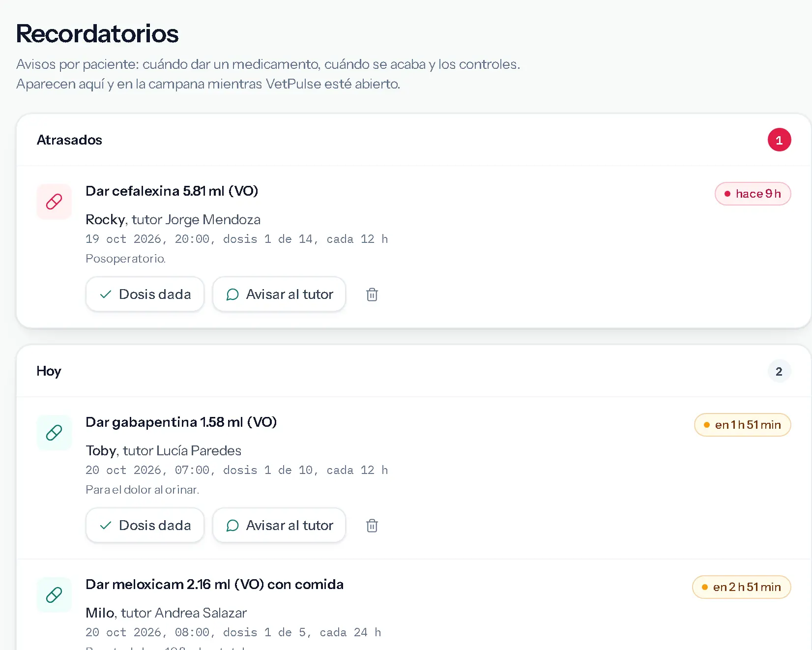
Task: Click the green pill icon for meloxicam
Action: pos(54,595)
